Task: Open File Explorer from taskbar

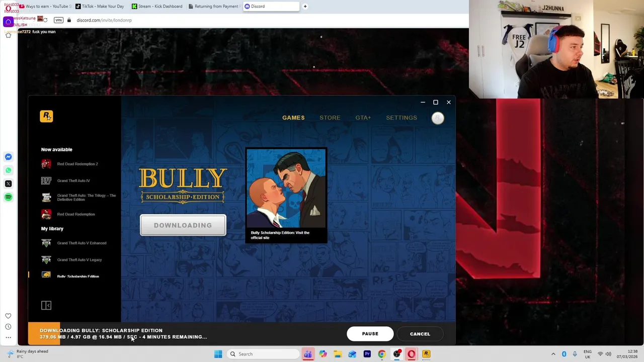Action: (338, 354)
